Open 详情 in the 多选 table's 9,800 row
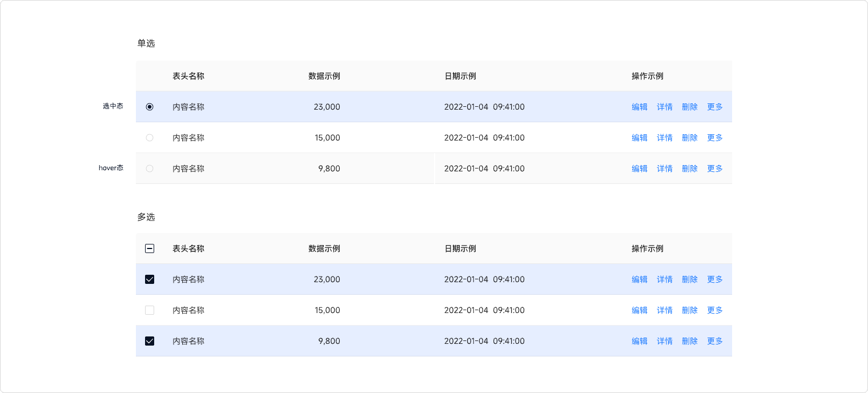The image size is (868, 393). pos(664,341)
